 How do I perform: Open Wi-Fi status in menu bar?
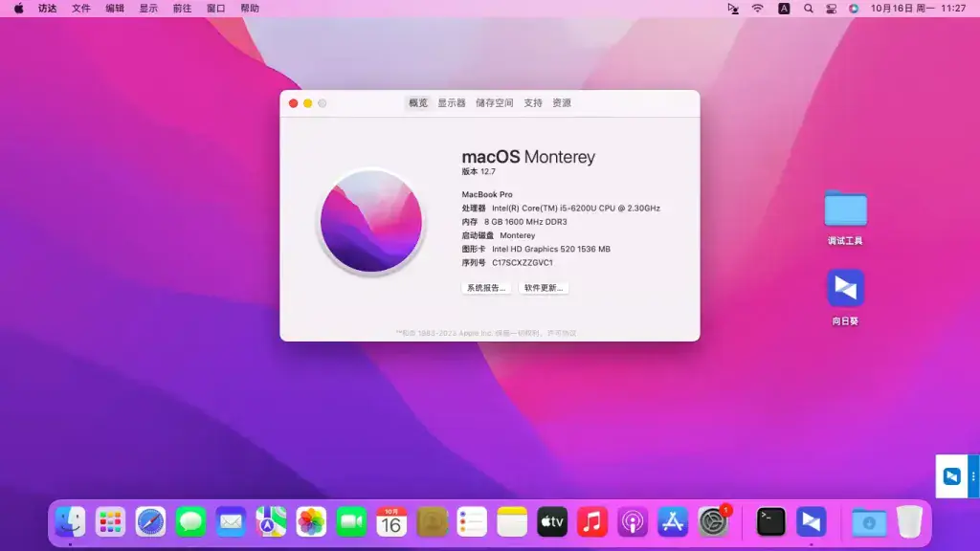pos(758,8)
